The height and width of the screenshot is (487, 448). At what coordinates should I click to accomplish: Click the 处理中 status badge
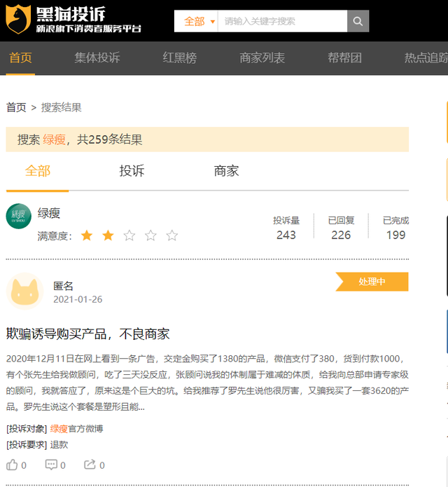click(372, 282)
